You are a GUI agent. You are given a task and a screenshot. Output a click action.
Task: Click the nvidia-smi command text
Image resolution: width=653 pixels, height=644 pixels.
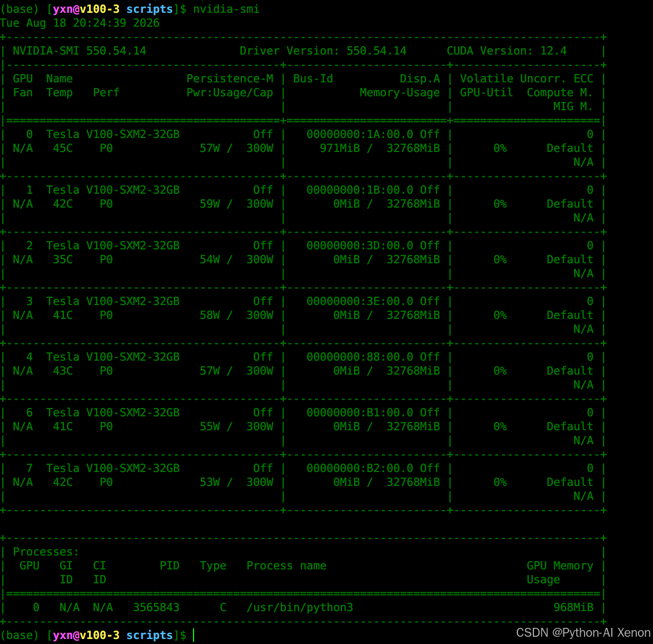226,9
